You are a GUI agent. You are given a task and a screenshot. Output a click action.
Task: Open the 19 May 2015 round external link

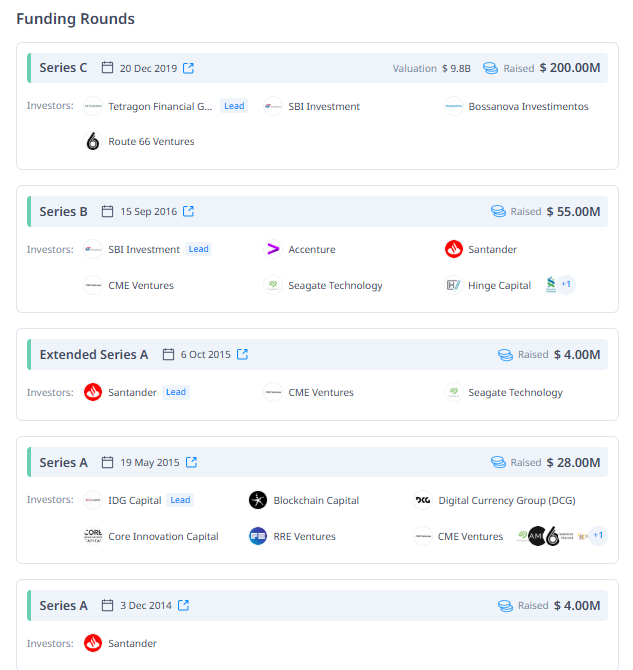click(x=191, y=463)
